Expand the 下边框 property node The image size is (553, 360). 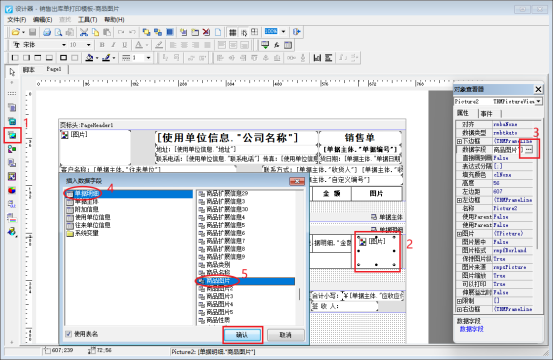pyautogui.click(x=459, y=141)
